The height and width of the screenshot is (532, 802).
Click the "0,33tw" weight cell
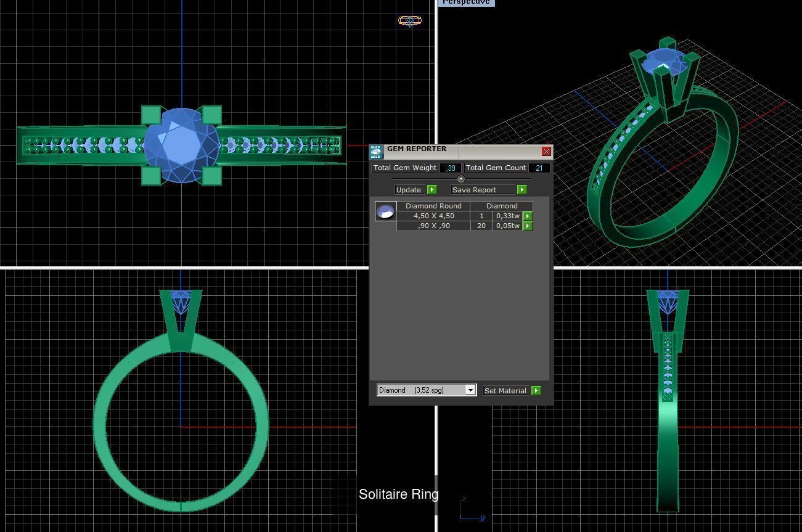pos(507,216)
